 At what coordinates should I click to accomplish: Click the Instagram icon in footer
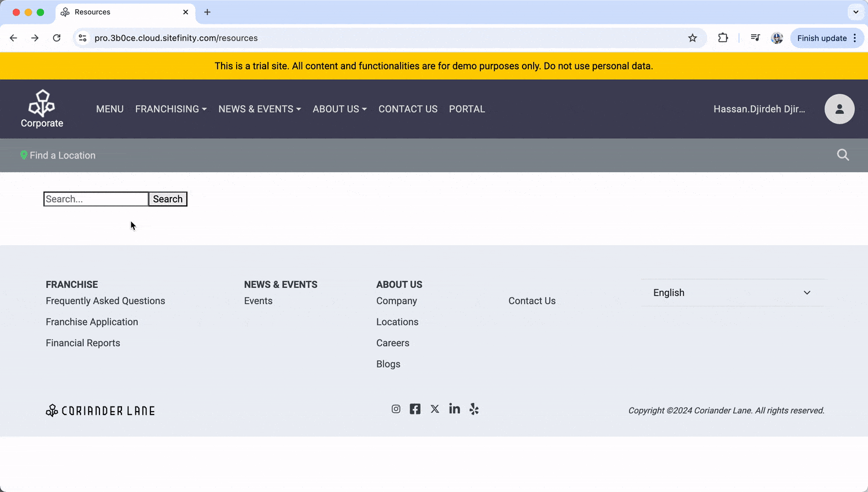click(x=396, y=409)
